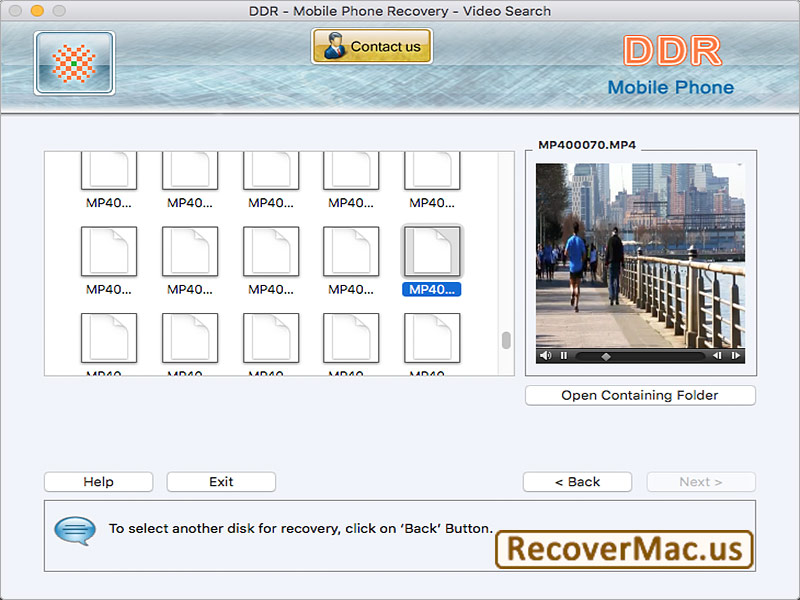Go back using the < Back button

pos(578,482)
